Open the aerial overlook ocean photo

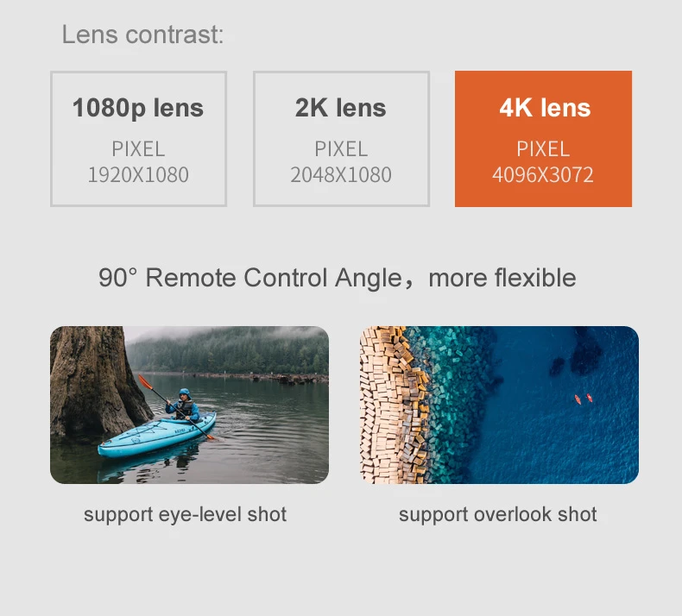coord(499,405)
